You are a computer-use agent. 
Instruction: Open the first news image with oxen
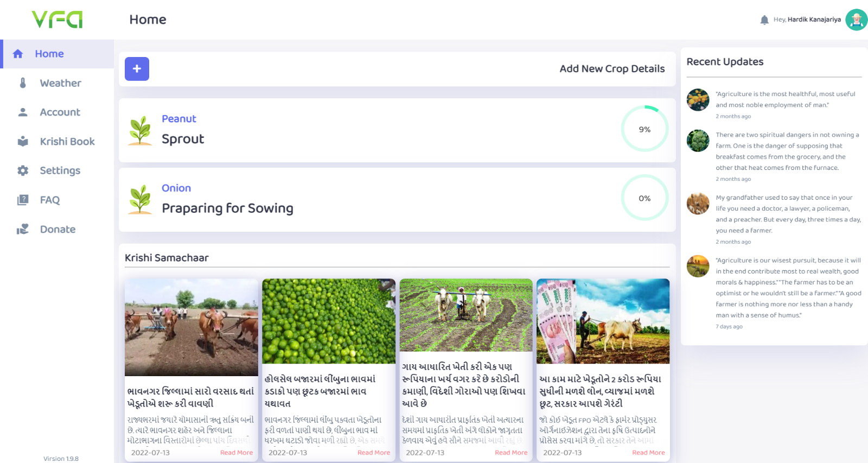point(192,327)
